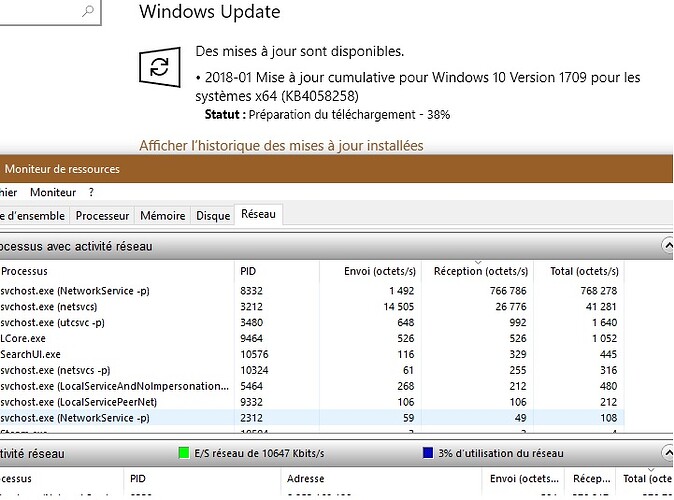This screenshot has height=500, width=674.
Task: Sort by the Envoi (octets/s) column header
Action: tap(366, 271)
